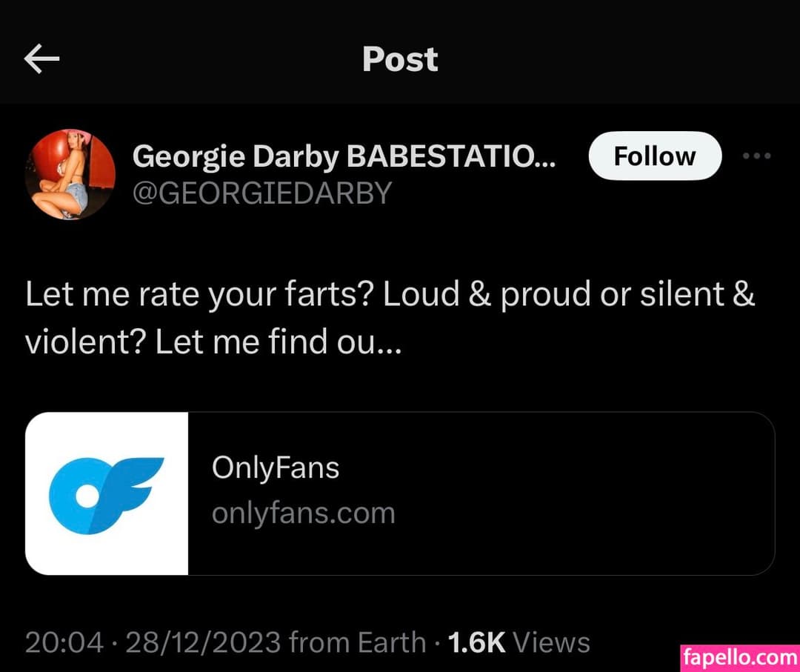Viewport: 800px width, 672px height.
Task: Follow the Georgie Darby account
Action: (x=654, y=156)
